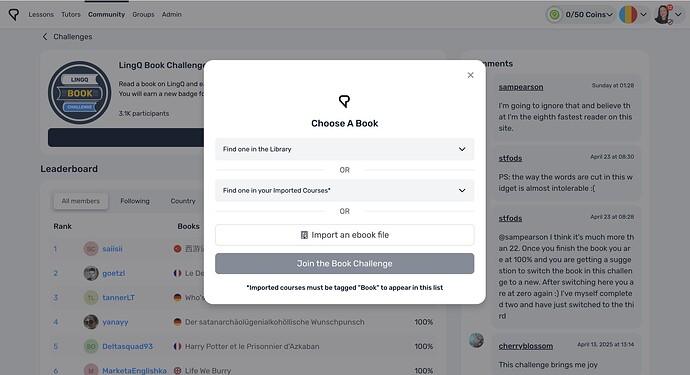Viewport: 690px width, 375px height.
Task: Click the Import an ebook file button
Action: (x=345, y=235)
